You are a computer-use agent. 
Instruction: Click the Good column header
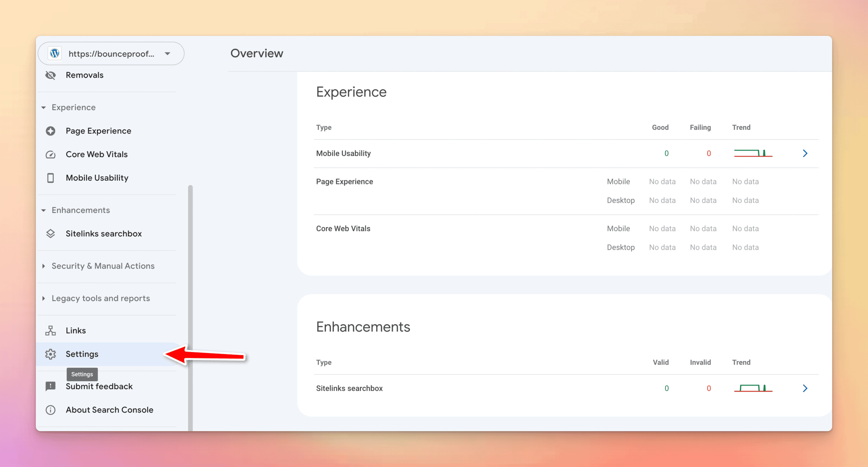pyautogui.click(x=660, y=127)
